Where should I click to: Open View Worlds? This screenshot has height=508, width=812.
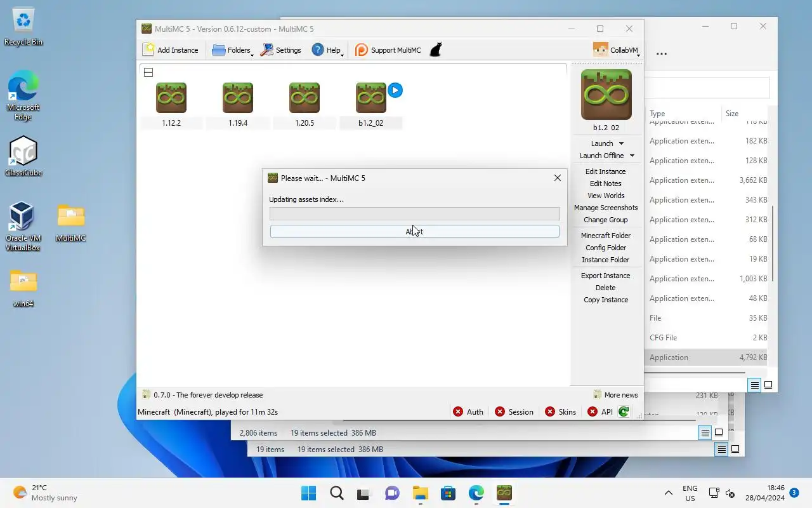tap(606, 196)
